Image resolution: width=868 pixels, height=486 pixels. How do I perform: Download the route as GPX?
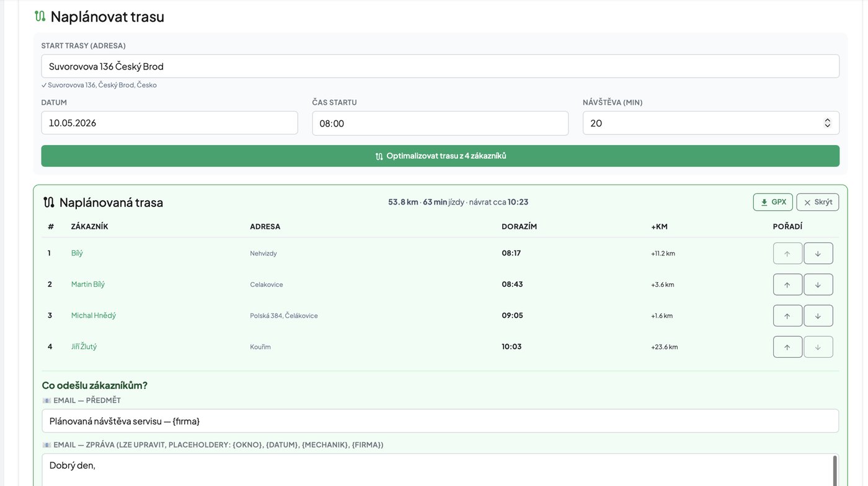(773, 202)
